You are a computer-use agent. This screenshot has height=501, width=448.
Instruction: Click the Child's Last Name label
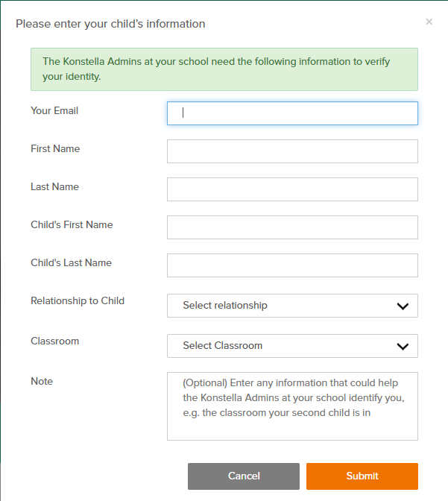[x=71, y=263]
